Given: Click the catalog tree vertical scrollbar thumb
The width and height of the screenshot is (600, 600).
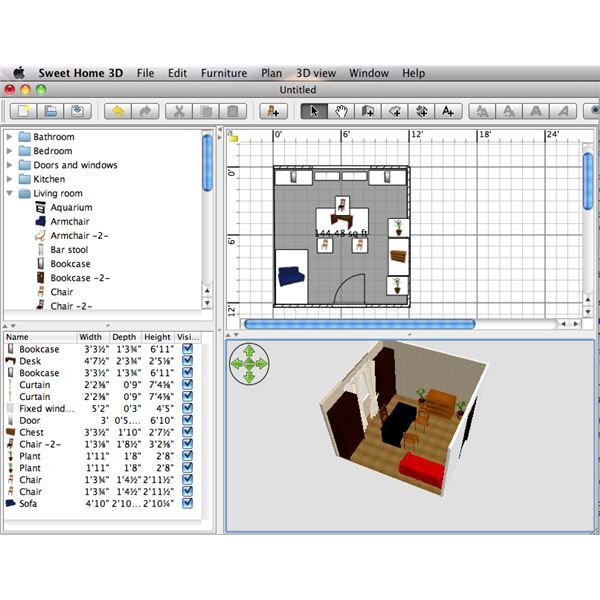Looking at the screenshot, I should click(207, 163).
